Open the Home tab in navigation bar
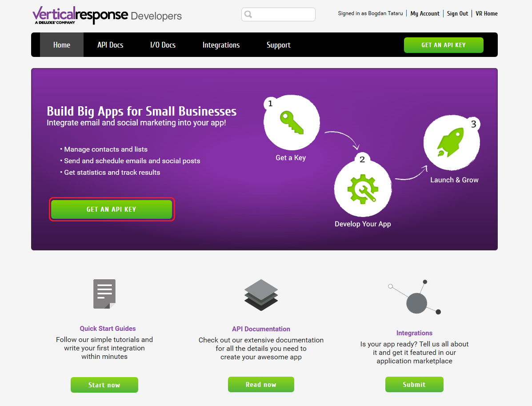Screen dimensions: 532x406 pos(62,45)
